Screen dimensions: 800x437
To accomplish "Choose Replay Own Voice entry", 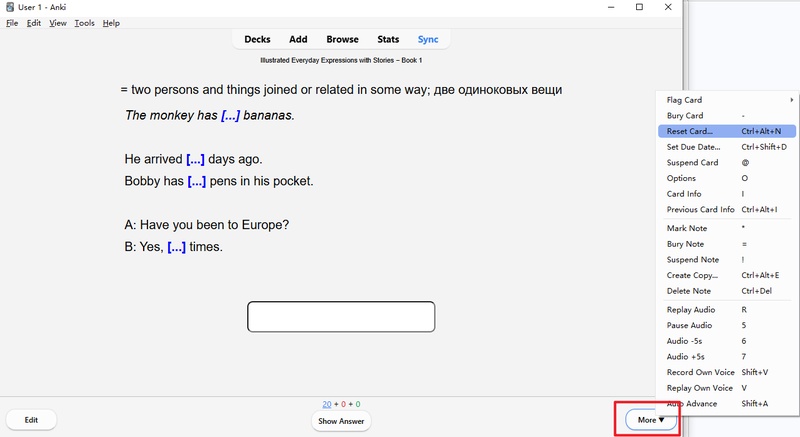I will tap(727, 388).
